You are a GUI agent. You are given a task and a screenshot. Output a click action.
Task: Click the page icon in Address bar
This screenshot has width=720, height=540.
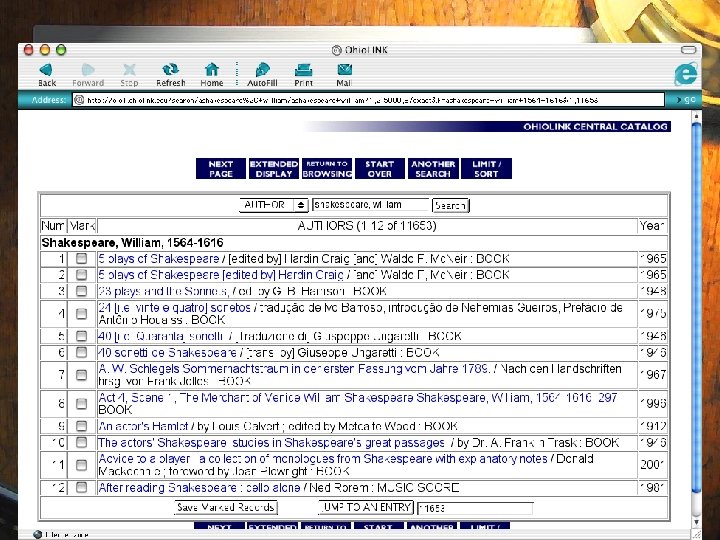79,100
